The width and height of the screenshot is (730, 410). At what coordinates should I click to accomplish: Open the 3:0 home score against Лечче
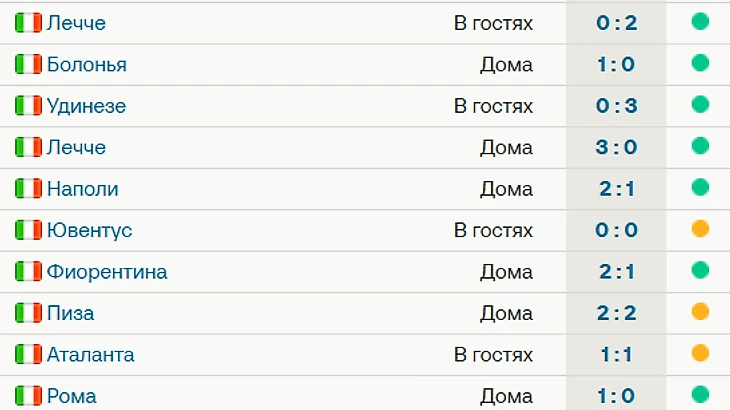(x=616, y=147)
